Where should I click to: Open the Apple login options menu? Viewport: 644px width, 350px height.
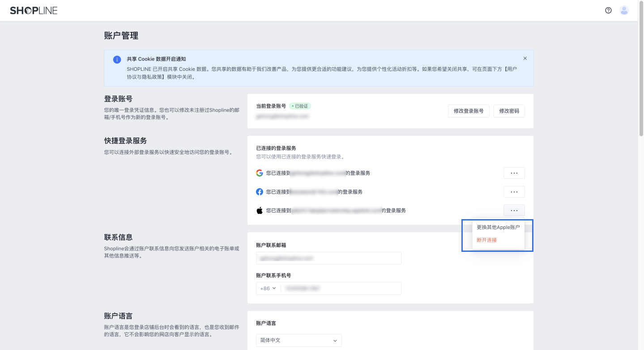tap(513, 210)
